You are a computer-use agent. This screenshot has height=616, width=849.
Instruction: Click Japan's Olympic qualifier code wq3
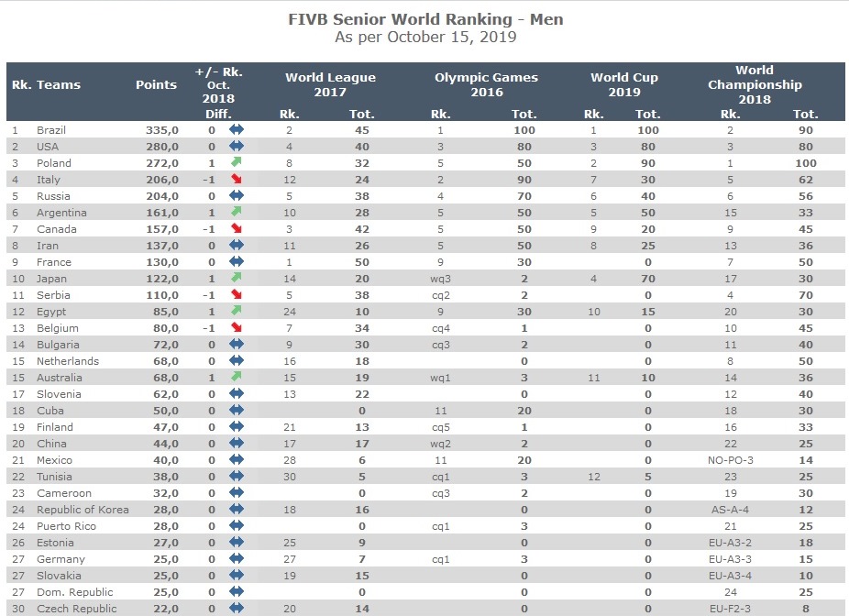pyautogui.click(x=440, y=279)
